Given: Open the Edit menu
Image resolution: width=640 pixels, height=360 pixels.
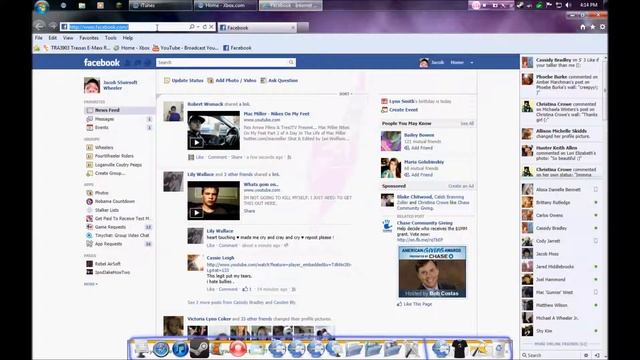Looking at the screenshot, I should (x=53, y=38).
